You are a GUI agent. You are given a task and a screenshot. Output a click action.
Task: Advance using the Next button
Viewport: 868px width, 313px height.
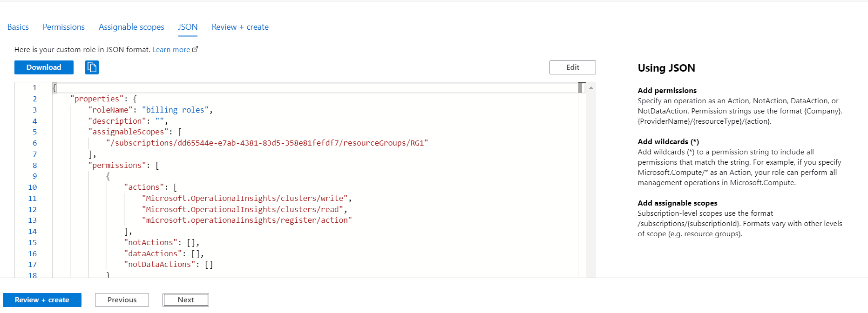186,300
